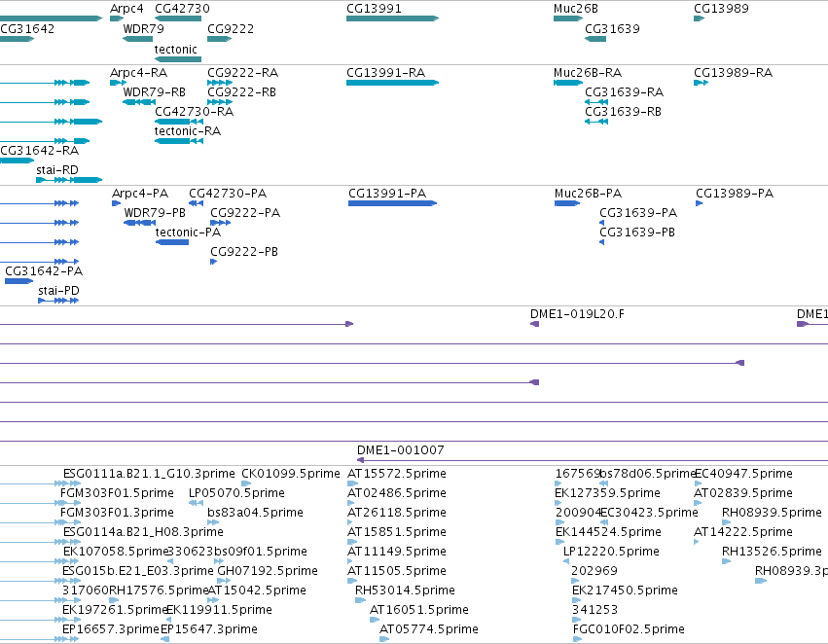828x644 pixels.
Task: Select the CG42730-RA transcript label
Action: tap(195, 112)
